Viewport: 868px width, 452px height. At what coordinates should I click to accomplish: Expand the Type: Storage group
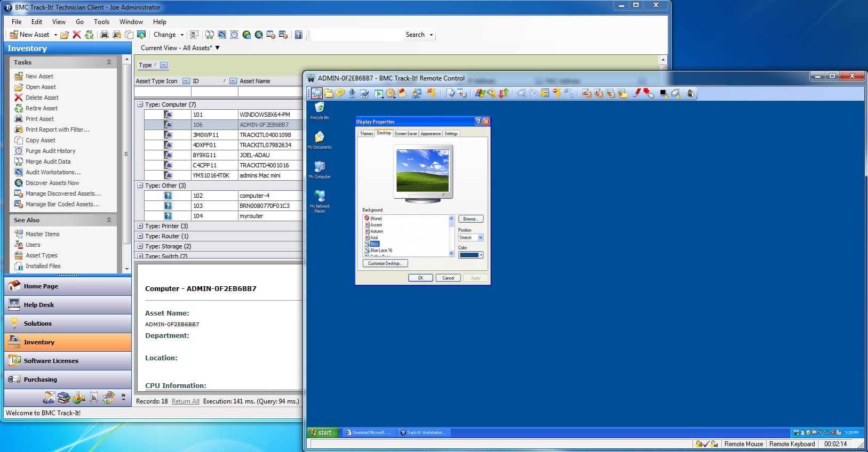click(140, 246)
